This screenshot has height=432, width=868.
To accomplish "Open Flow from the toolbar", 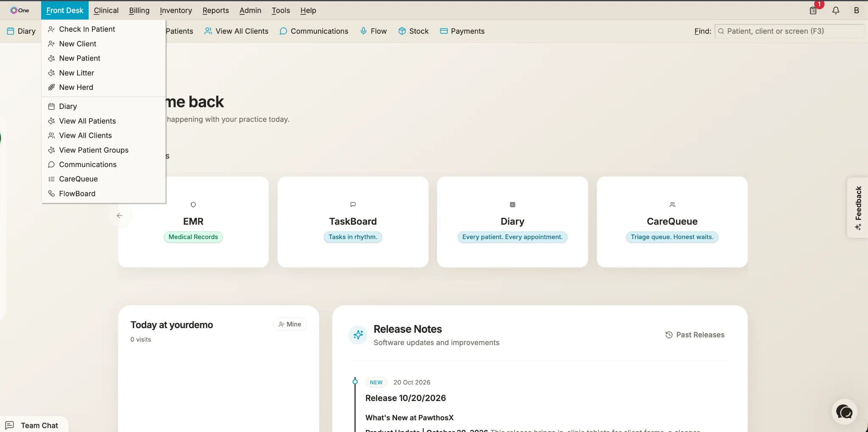I will coord(373,31).
